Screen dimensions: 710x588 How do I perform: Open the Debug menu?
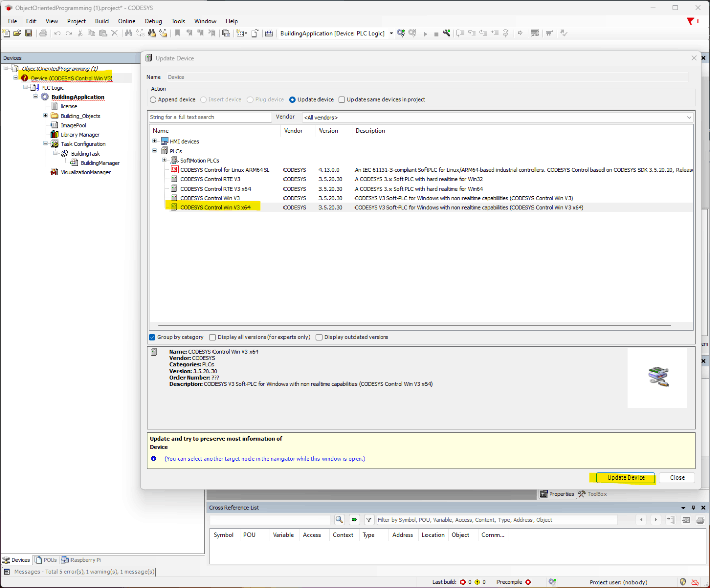153,21
